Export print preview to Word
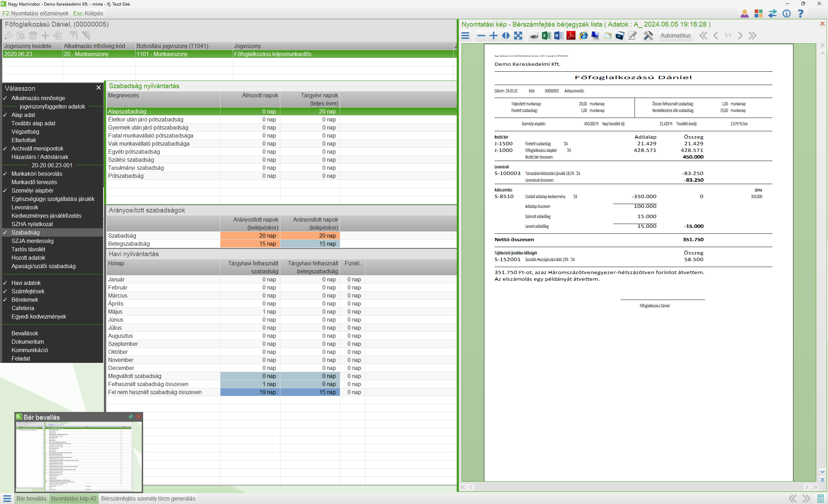The image size is (828, 504). point(559,36)
